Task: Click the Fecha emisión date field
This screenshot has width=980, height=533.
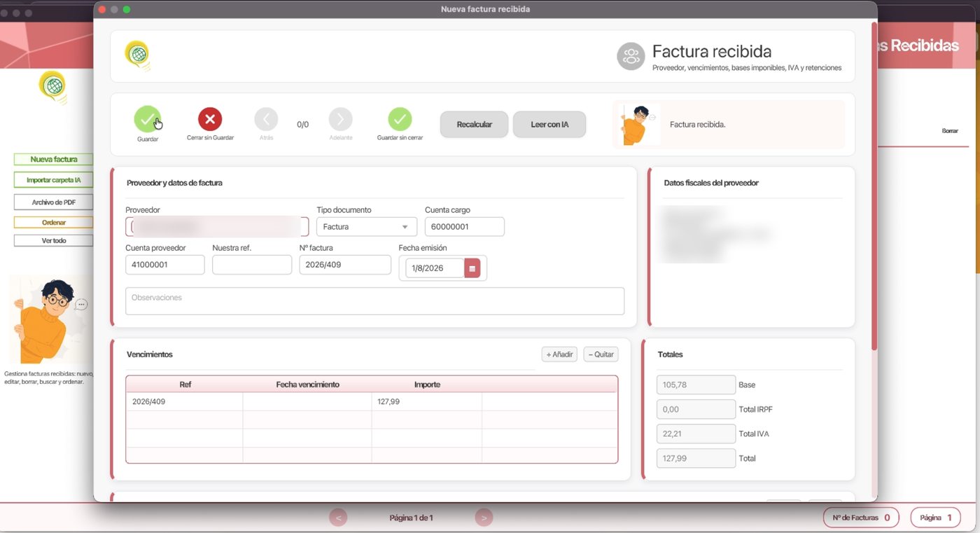Action: click(435, 268)
